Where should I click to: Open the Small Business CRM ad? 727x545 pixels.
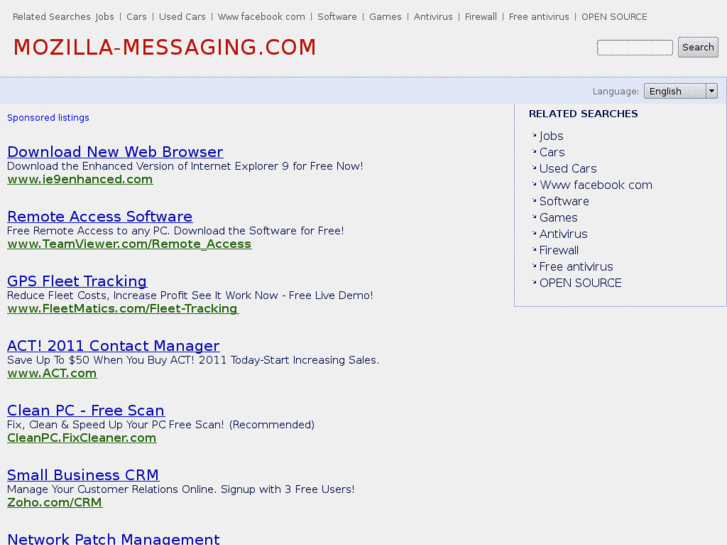pyautogui.click(x=83, y=475)
